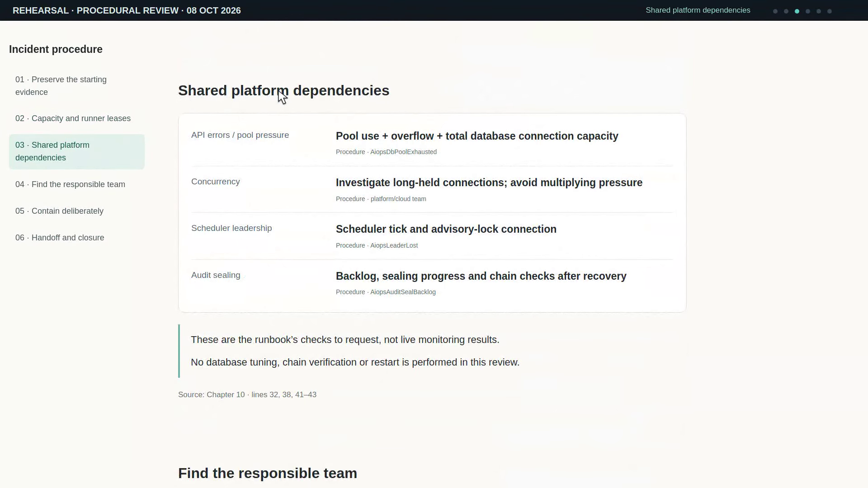The width and height of the screenshot is (868, 488).
Task: Click Investigate long-held connections title
Action: pyautogui.click(x=489, y=183)
